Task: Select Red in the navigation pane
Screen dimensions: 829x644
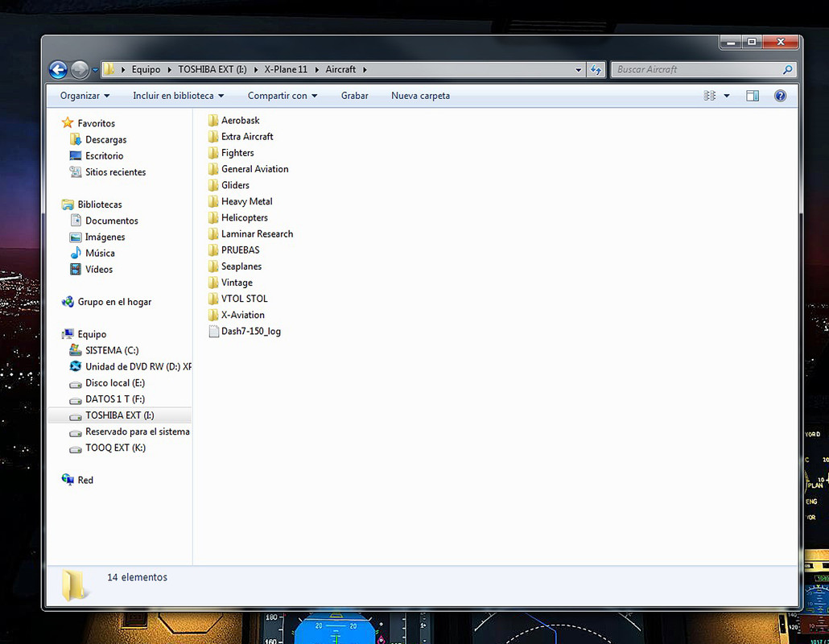Action: pos(85,480)
